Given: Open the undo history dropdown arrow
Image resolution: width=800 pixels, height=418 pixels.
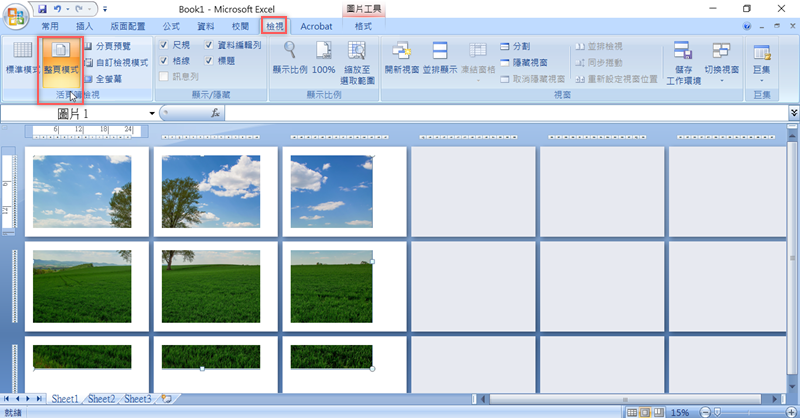Looking at the screenshot, I should click(67, 9).
